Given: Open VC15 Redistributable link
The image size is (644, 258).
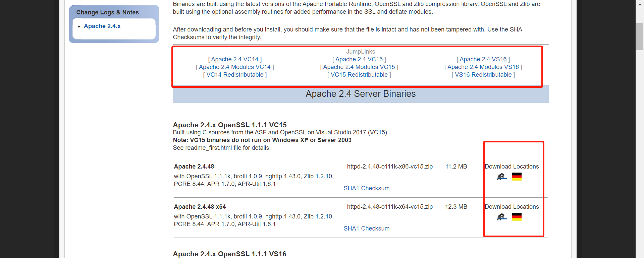Looking at the screenshot, I should 359,75.
